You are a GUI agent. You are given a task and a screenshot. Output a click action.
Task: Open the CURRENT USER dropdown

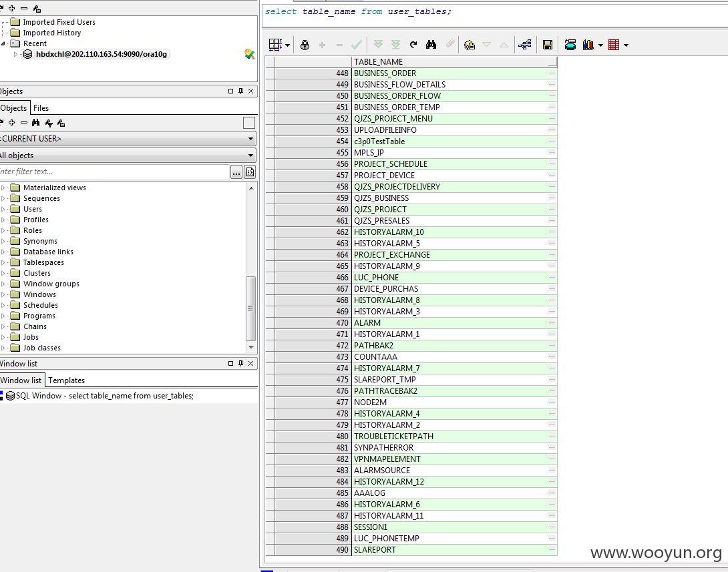(x=250, y=138)
